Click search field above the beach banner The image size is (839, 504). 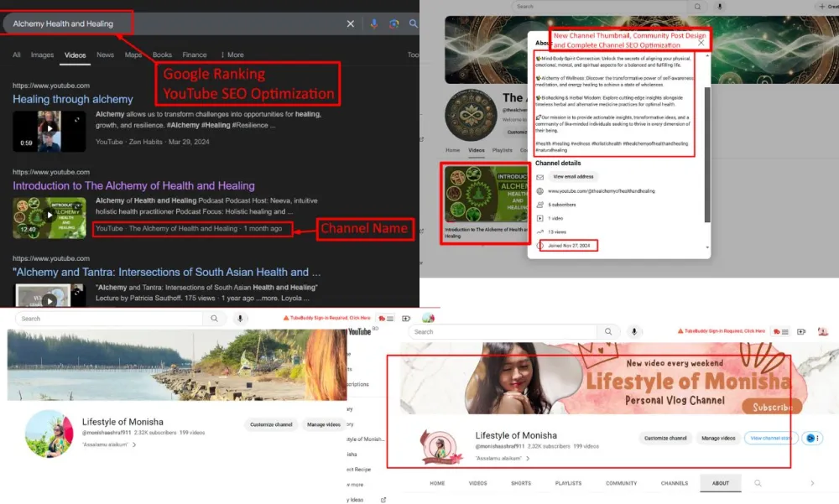[109, 319]
